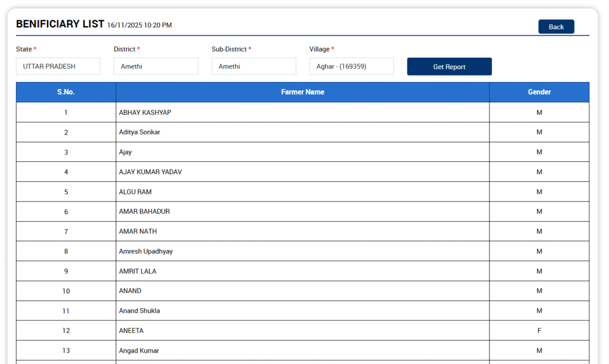609x364 pixels.
Task: Click the ALGU RAM name cell
Action: (135, 192)
